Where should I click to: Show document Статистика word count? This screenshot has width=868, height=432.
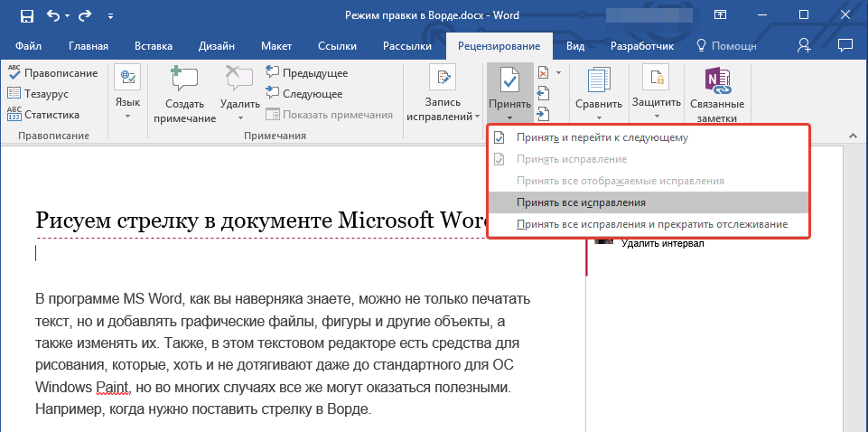pyautogui.click(x=43, y=115)
